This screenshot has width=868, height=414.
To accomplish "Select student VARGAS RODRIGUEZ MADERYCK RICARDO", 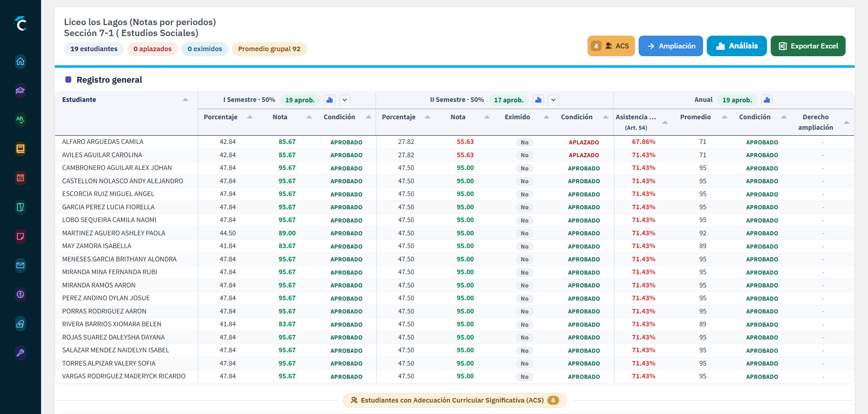I will click(x=124, y=376).
